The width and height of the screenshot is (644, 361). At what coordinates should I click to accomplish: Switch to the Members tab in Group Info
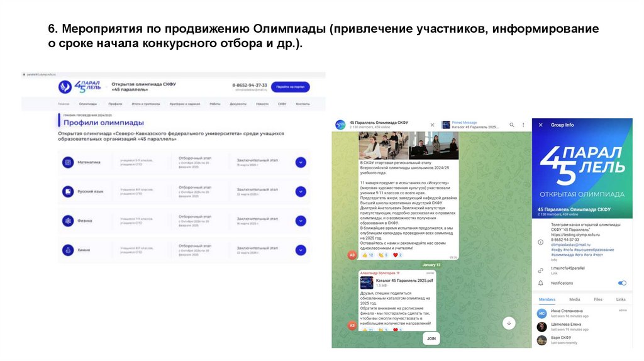[x=547, y=299]
